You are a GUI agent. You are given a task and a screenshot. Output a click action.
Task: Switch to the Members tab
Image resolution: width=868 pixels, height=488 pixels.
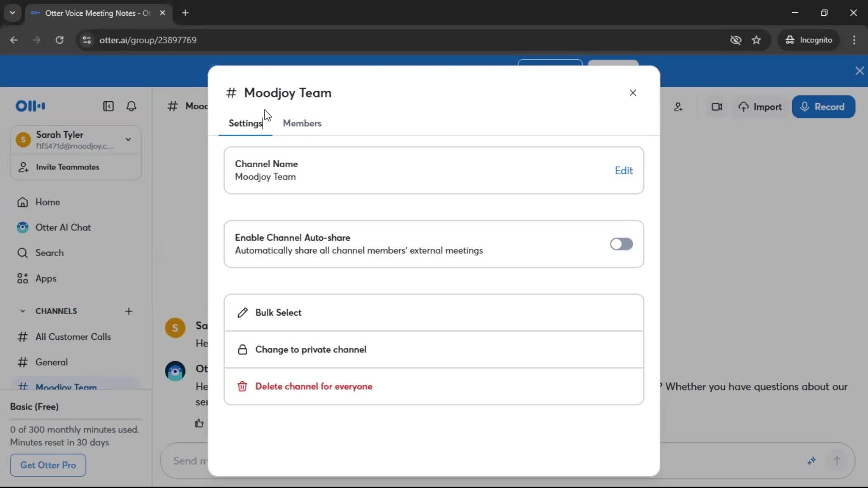click(x=302, y=123)
